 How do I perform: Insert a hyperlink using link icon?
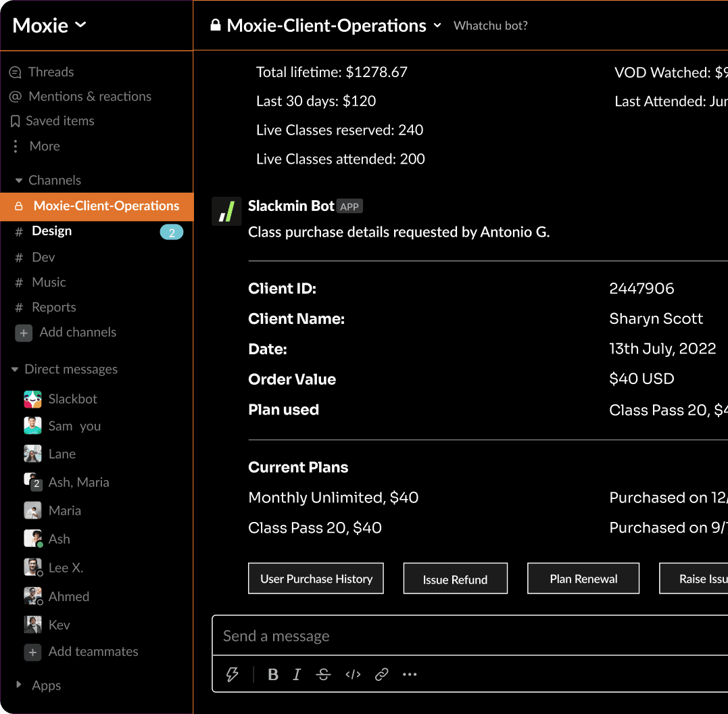pos(382,674)
